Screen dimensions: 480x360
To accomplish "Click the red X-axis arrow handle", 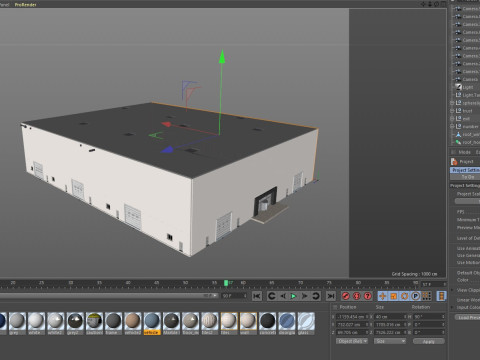I will (x=167, y=124).
